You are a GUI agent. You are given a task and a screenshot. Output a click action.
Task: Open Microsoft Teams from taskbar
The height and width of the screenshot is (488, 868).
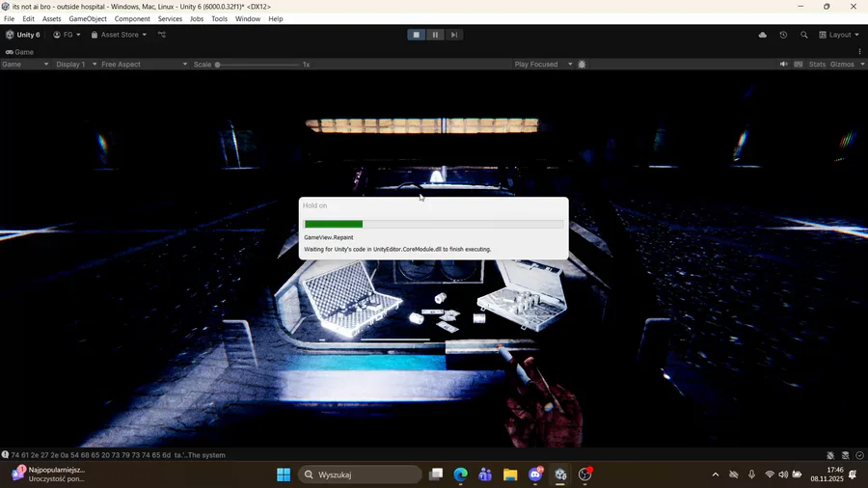tap(485, 474)
